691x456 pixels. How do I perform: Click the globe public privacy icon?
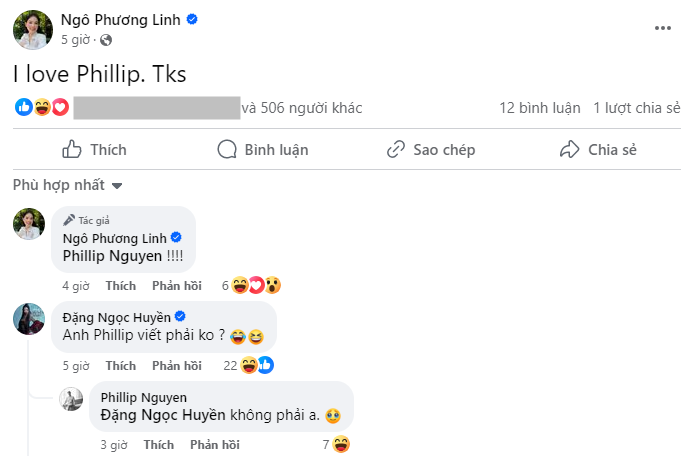106,40
